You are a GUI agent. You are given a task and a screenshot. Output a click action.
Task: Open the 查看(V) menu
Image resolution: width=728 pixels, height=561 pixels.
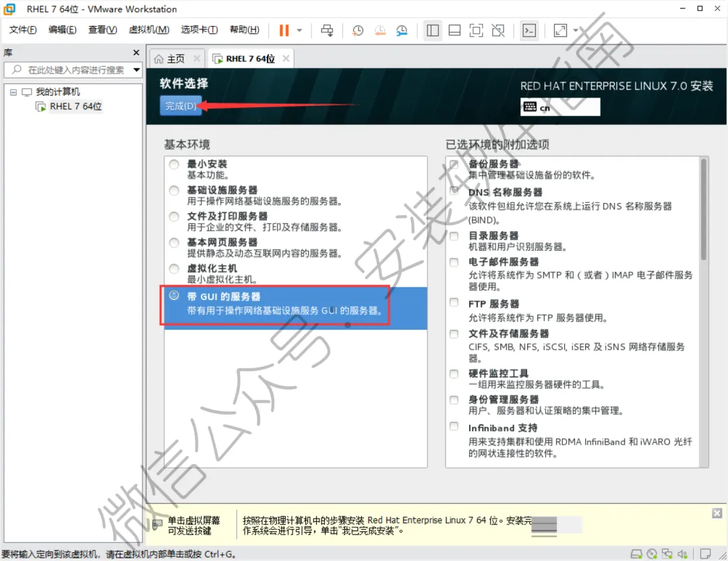pyautogui.click(x=102, y=30)
